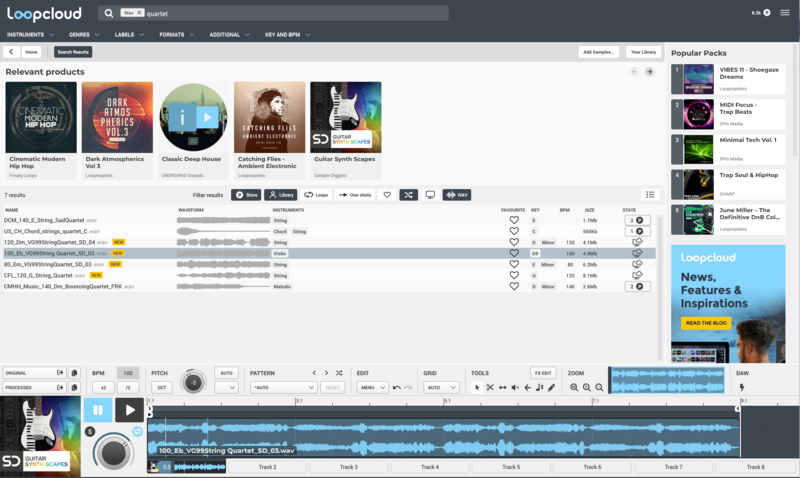The width and height of the screenshot is (800, 478).
Task: Click the Add Samples button
Action: click(598, 52)
